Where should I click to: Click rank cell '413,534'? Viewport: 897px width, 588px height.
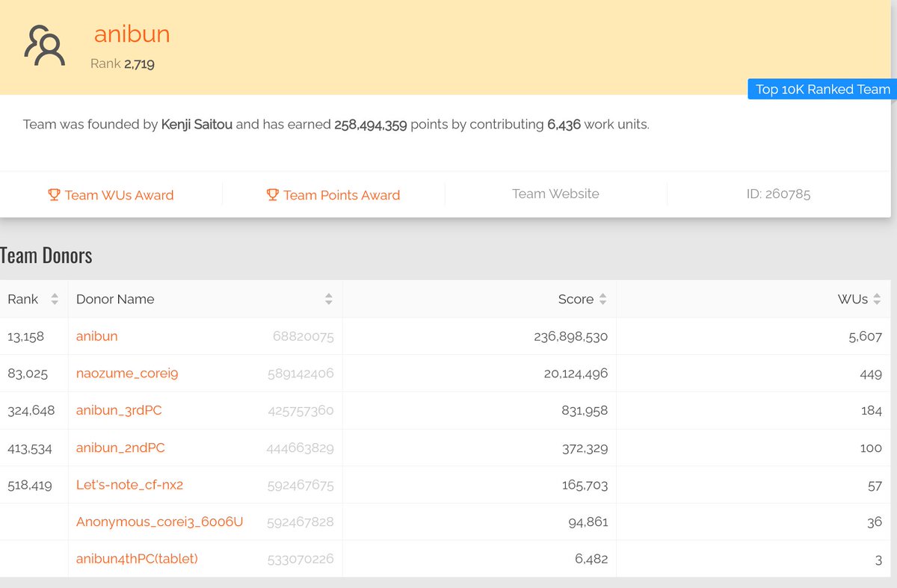(x=30, y=448)
